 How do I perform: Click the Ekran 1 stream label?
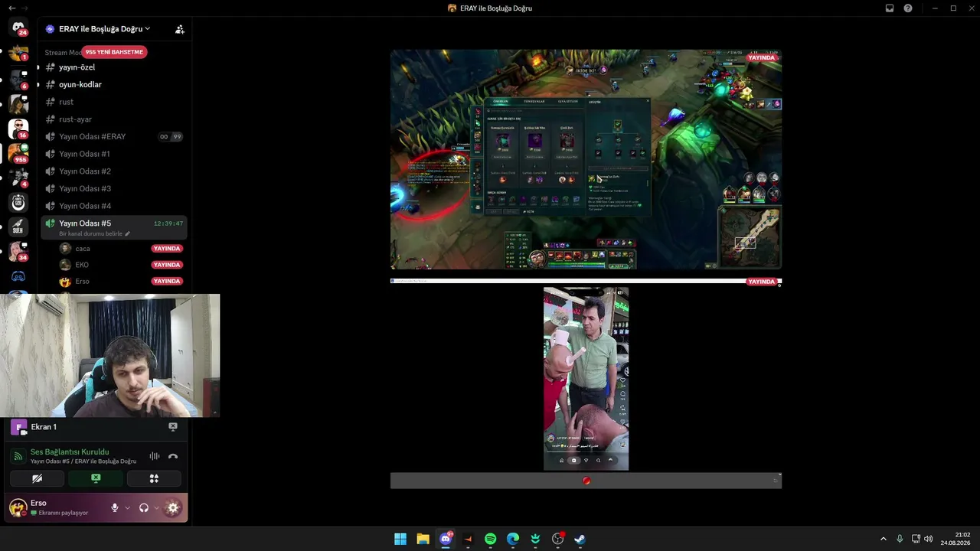point(44,427)
